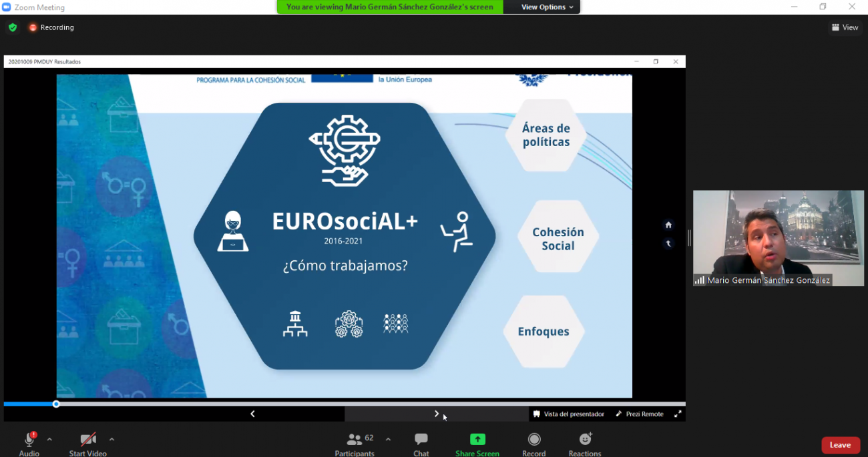Click the group of people icon
The image size is (868, 457).
(x=396, y=324)
